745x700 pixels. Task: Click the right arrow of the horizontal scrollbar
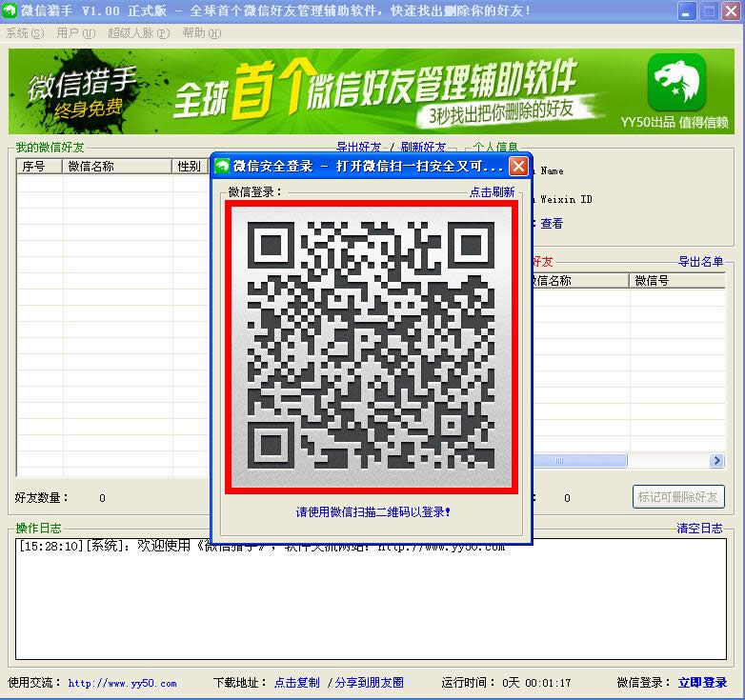716,461
